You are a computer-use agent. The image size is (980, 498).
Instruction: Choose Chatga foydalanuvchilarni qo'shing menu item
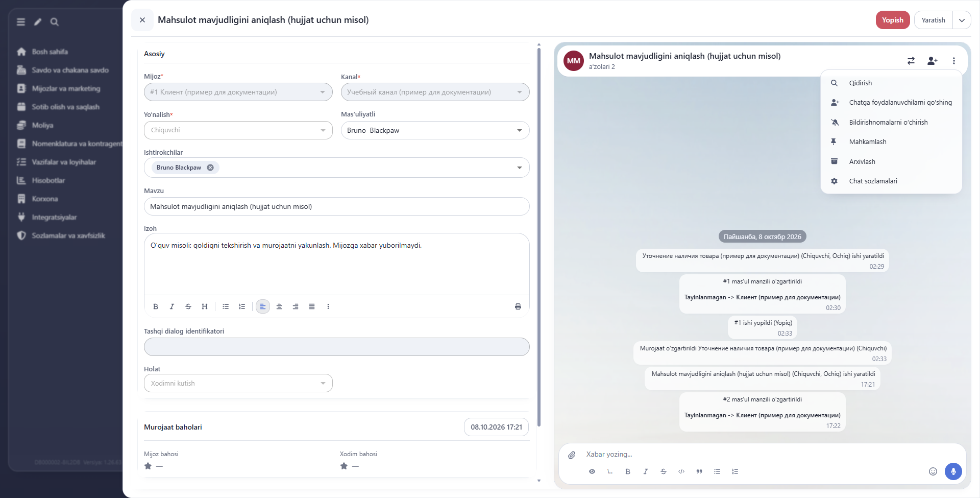(x=891, y=102)
